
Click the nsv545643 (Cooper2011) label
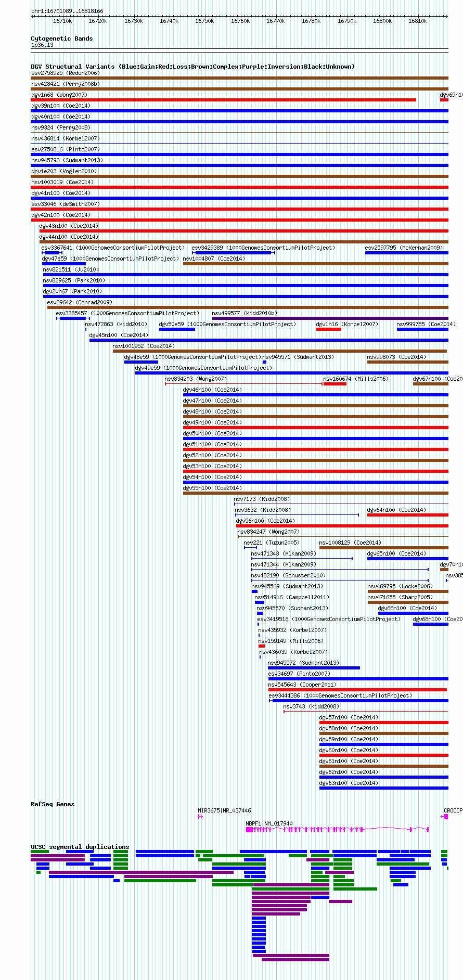302,685
